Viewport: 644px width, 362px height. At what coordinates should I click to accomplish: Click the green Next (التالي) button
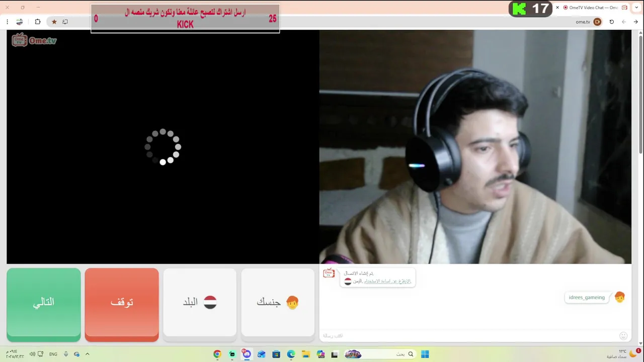[x=44, y=305]
